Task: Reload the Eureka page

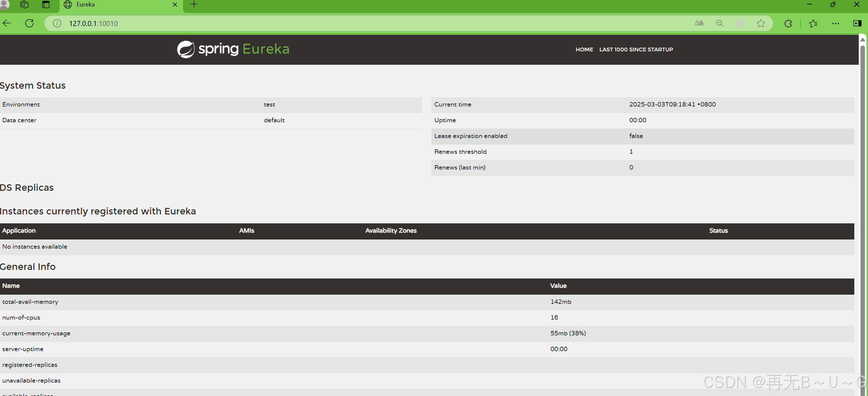Action: point(29,23)
